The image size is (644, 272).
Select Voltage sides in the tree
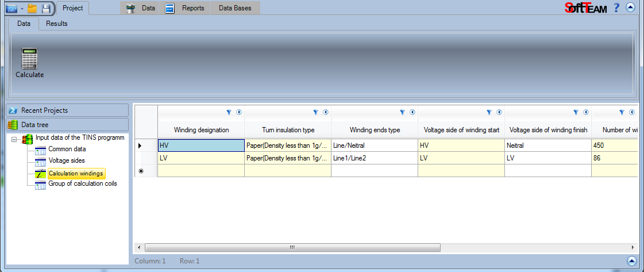(x=67, y=160)
